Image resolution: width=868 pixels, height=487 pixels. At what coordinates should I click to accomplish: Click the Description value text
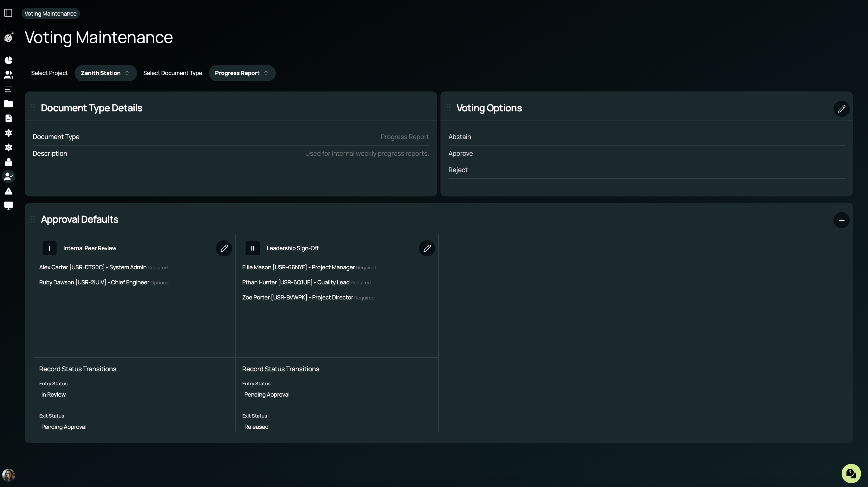[367, 154]
